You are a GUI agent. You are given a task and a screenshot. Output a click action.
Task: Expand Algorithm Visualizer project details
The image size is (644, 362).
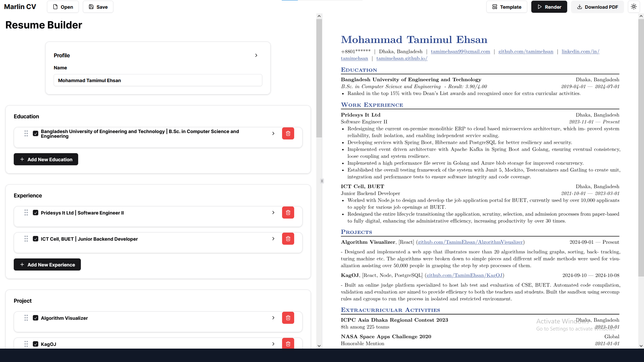(273, 318)
